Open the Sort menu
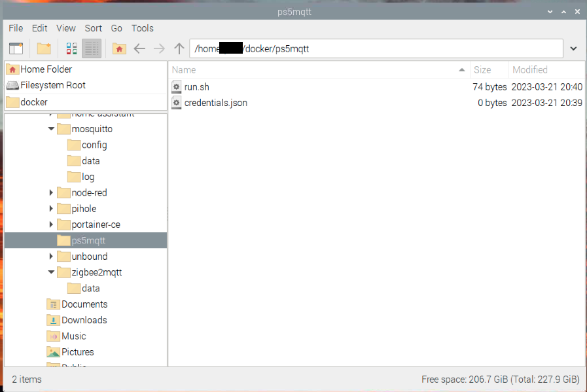 pyautogui.click(x=93, y=28)
